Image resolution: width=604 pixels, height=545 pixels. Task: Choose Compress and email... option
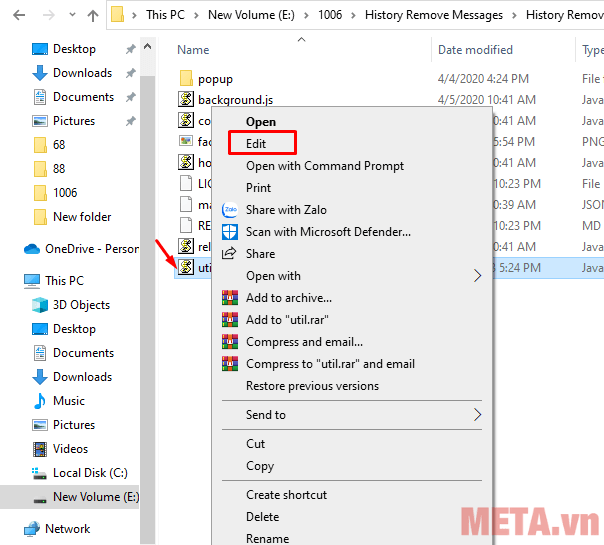point(304,342)
